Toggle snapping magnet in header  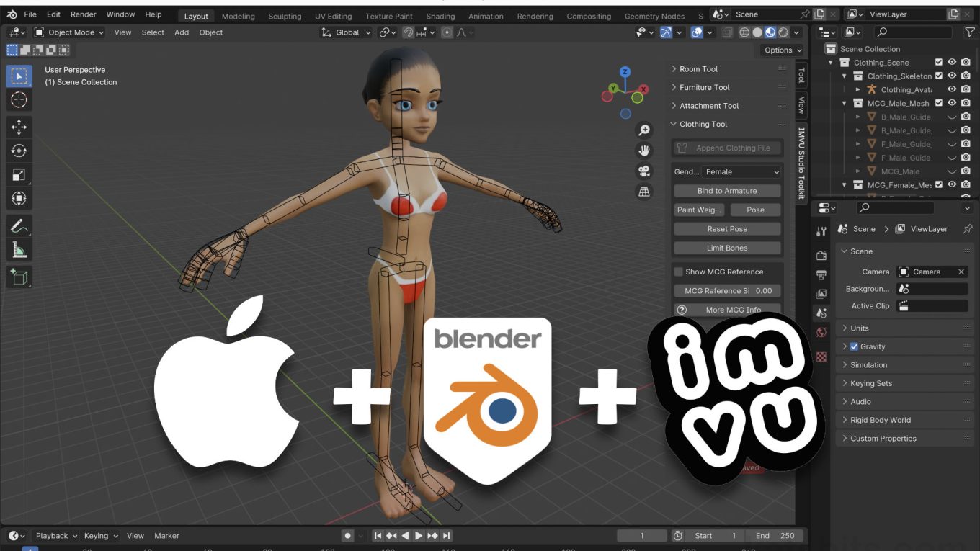pyautogui.click(x=408, y=32)
